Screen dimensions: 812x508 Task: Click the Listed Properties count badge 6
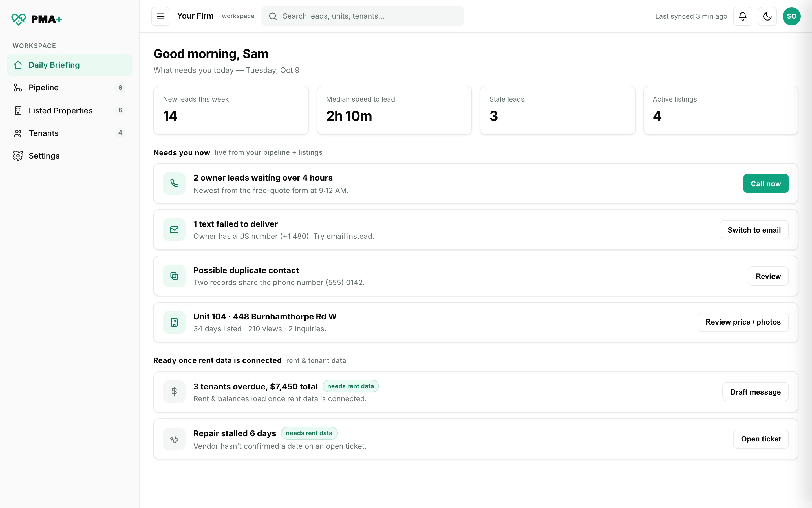[120, 110]
